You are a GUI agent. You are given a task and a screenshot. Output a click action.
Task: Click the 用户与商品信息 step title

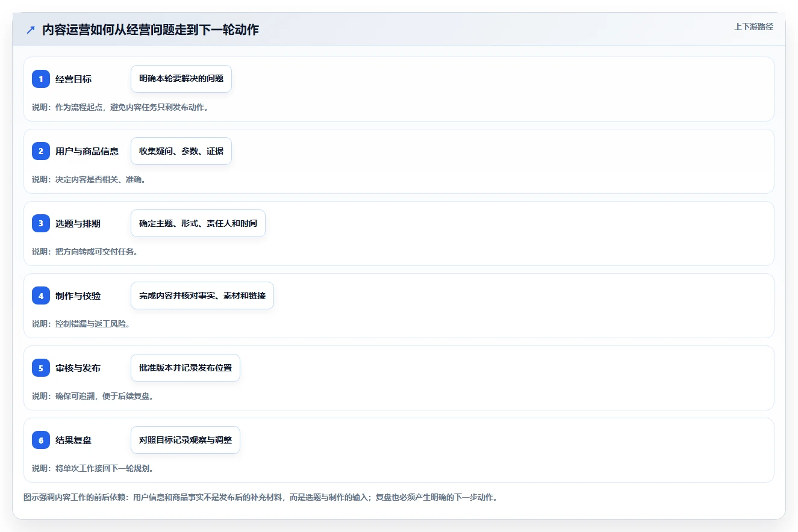(87, 151)
